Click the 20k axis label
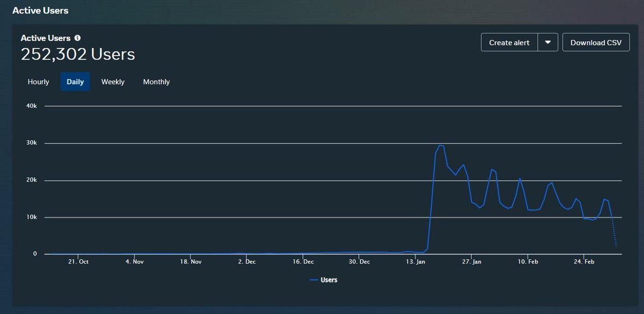The image size is (644, 314). (31, 180)
